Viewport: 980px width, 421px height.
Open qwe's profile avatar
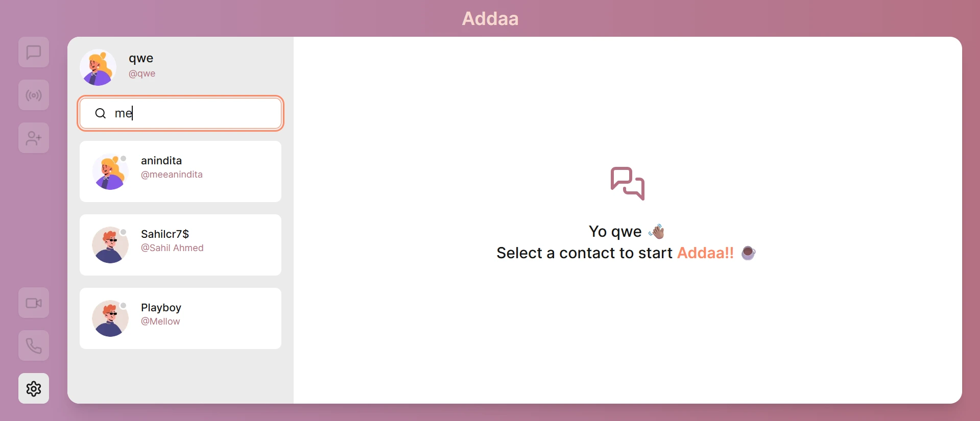tap(98, 67)
